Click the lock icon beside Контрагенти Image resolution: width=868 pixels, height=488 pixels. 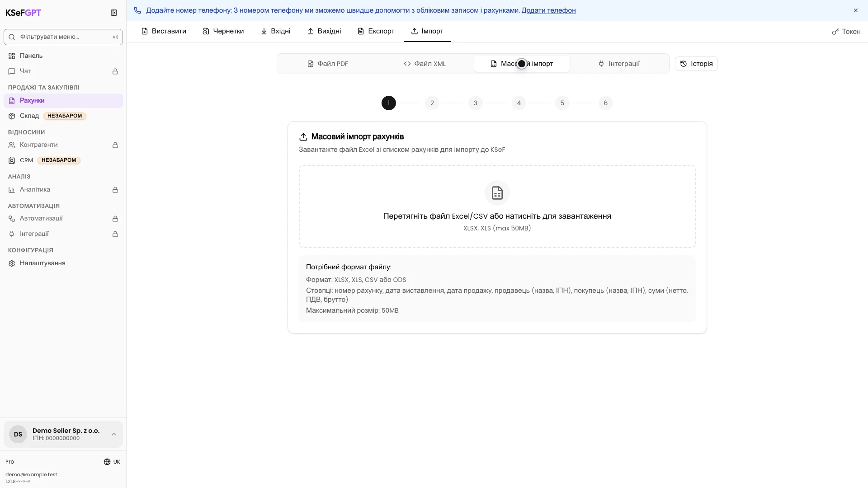pyautogui.click(x=115, y=145)
